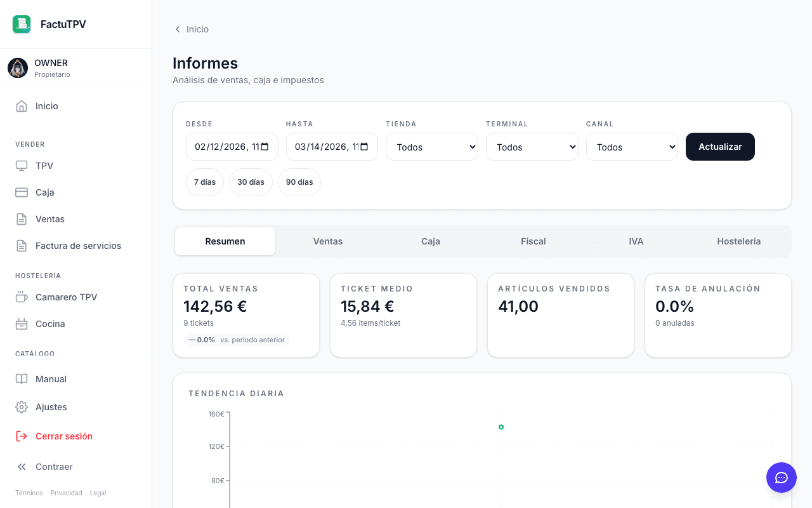Click the Cerrar sesión logout icon
The height and width of the screenshot is (508, 812).
coord(22,436)
